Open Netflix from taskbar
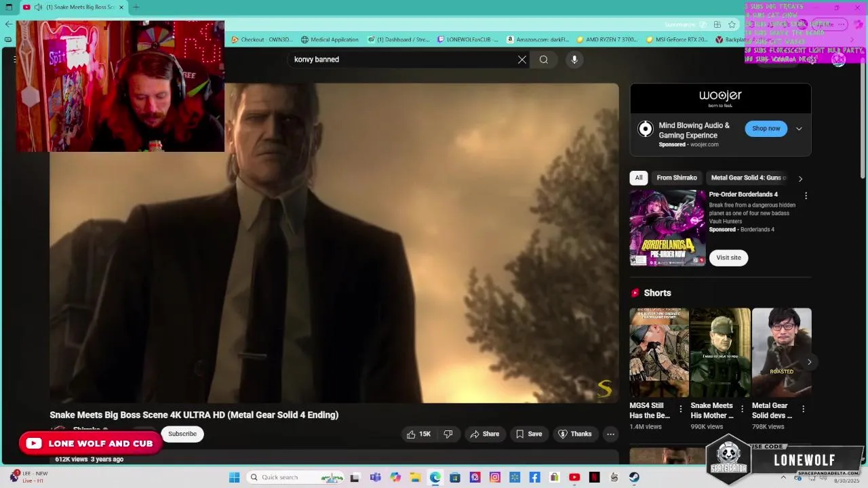This screenshot has height=488, width=868. [x=594, y=477]
